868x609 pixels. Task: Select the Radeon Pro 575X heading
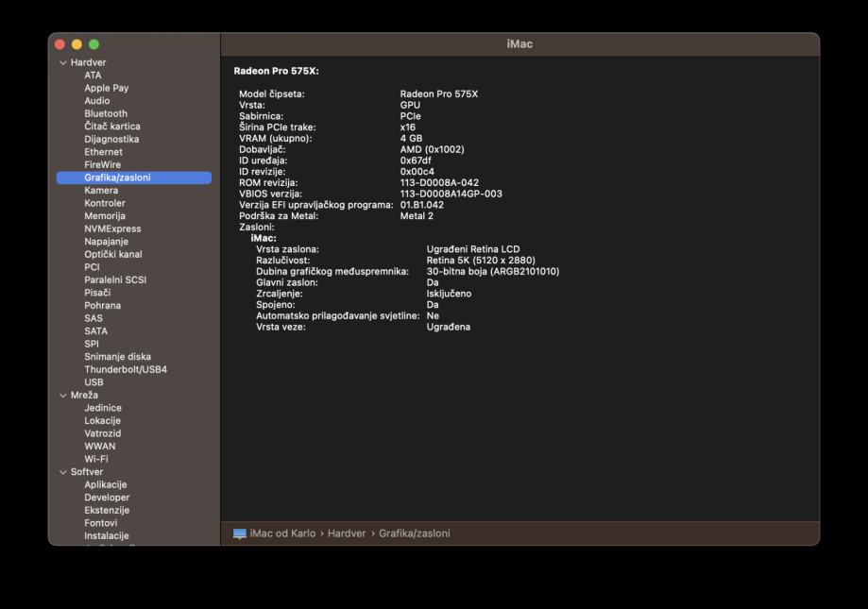276,72
